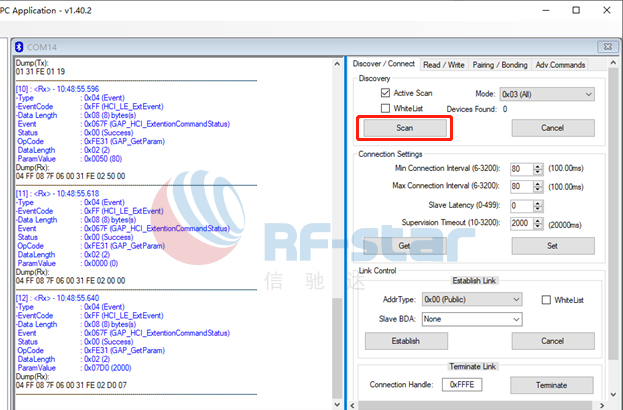Screen dimensions: 623x410
Task: Click log entry header [10] : <Rx> - 10:48:55.596
Action: pyautogui.click(x=57, y=89)
